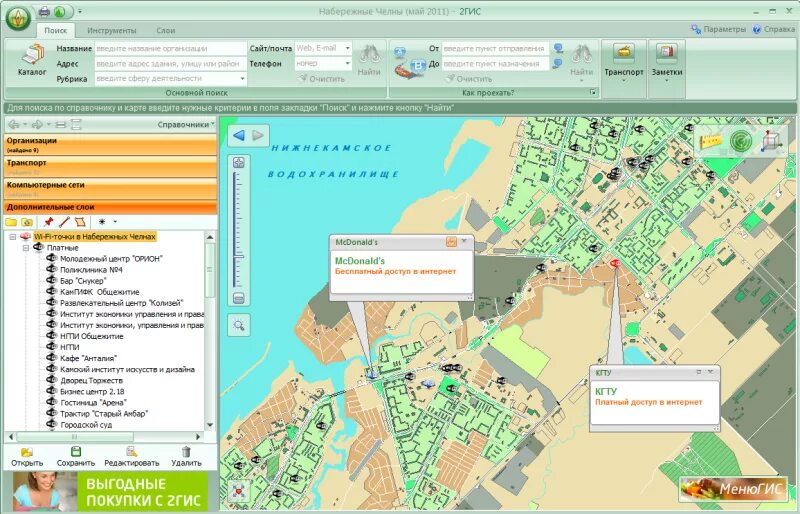Image resolution: width=800 pixels, height=514 pixels.
Task: Click Очистить in the Как проехать group
Action: click(469, 79)
